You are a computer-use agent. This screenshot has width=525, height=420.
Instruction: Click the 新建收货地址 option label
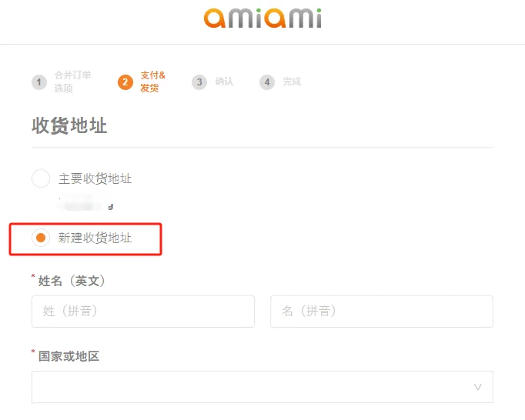pyautogui.click(x=95, y=238)
